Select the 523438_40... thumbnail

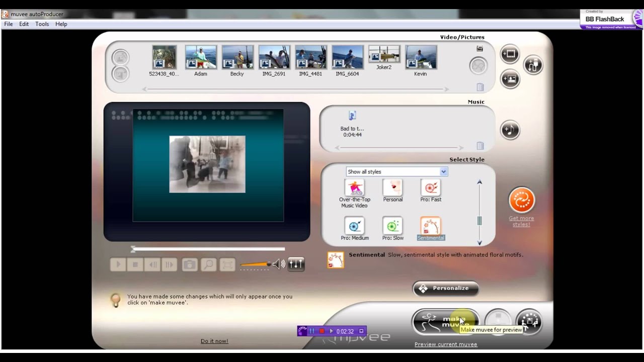164,61
